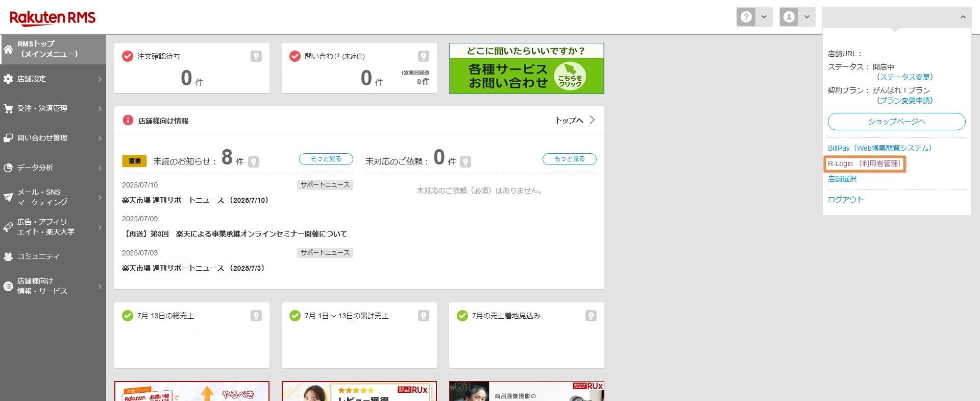Click the green check icon on 7月の売上着地見込み
The width and height of the screenshot is (980, 401).
[462, 316]
